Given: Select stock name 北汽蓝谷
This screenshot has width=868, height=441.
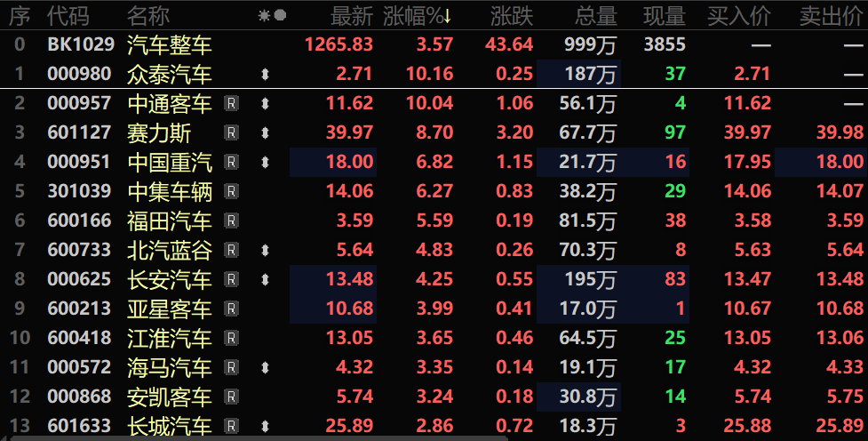Looking at the screenshot, I should 170,251.
